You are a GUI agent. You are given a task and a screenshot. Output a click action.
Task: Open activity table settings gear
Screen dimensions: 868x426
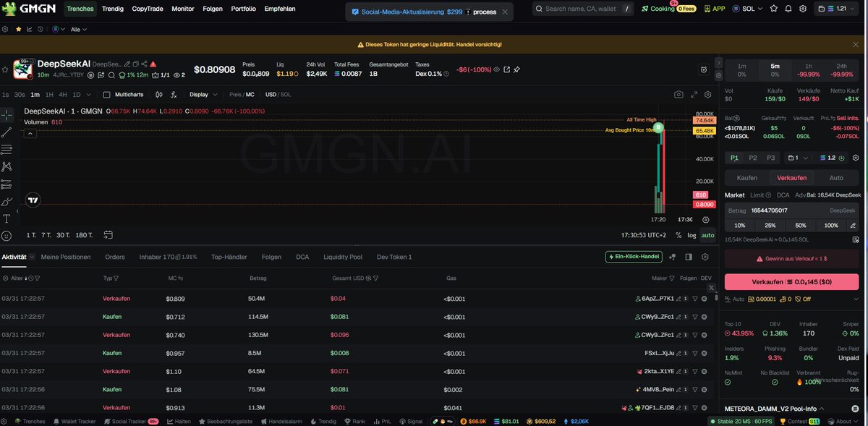coord(705,257)
